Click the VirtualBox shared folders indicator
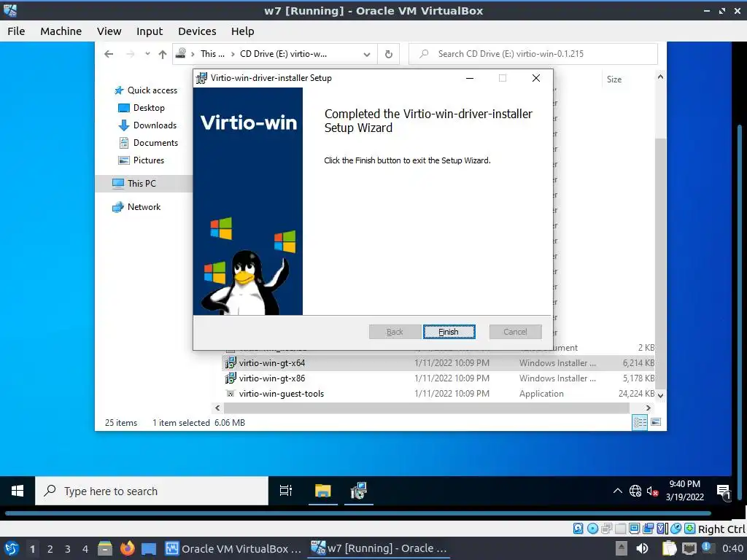This screenshot has height=560, width=747. 620,529
